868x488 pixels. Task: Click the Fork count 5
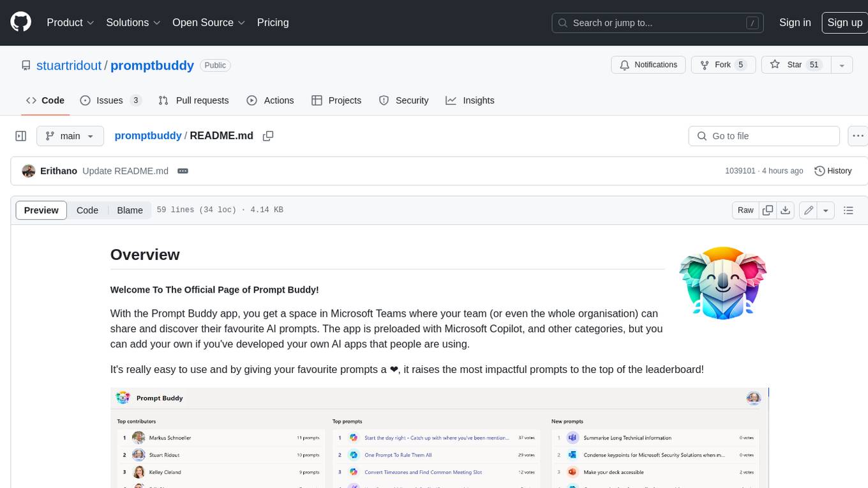click(x=741, y=65)
